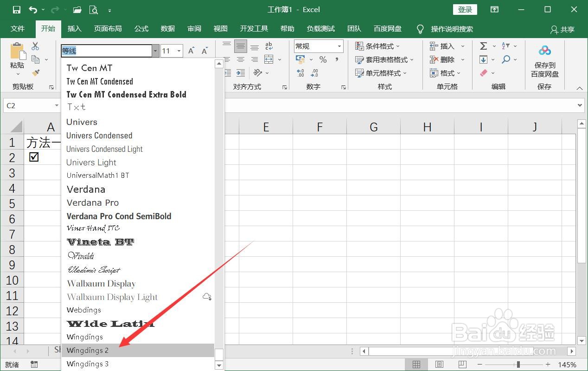Click the Increase Decimal icon
Image resolution: width=588 pixels, height=371 pixels.
click(300, 73)
